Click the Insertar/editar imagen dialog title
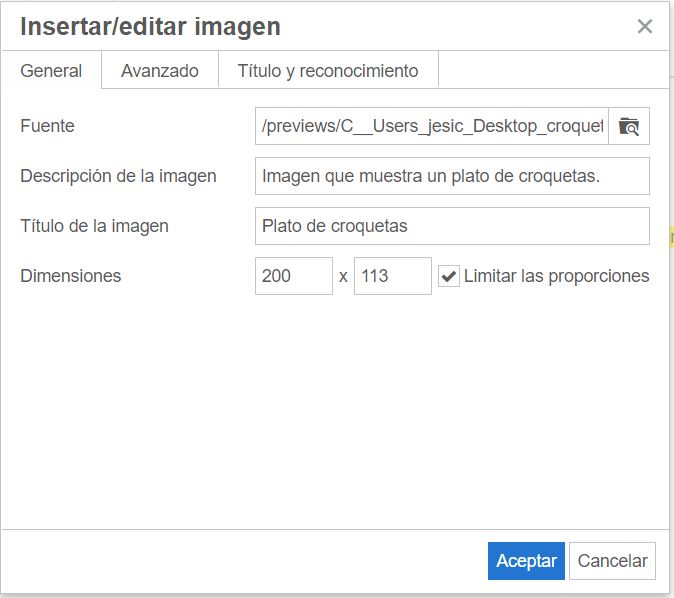Viewport: 674px width, 598px height. click(150, 27)
